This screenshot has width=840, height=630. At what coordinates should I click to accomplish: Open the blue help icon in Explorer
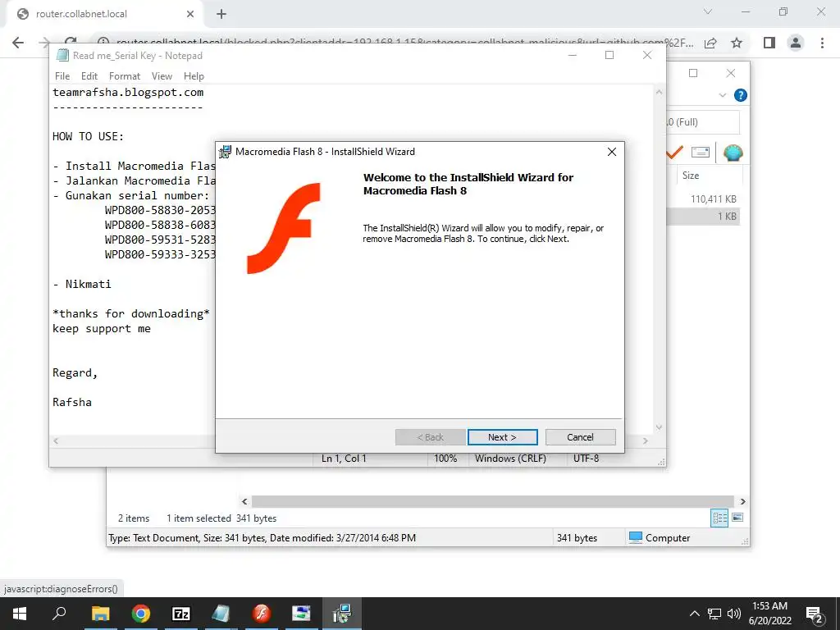point(741,95)
